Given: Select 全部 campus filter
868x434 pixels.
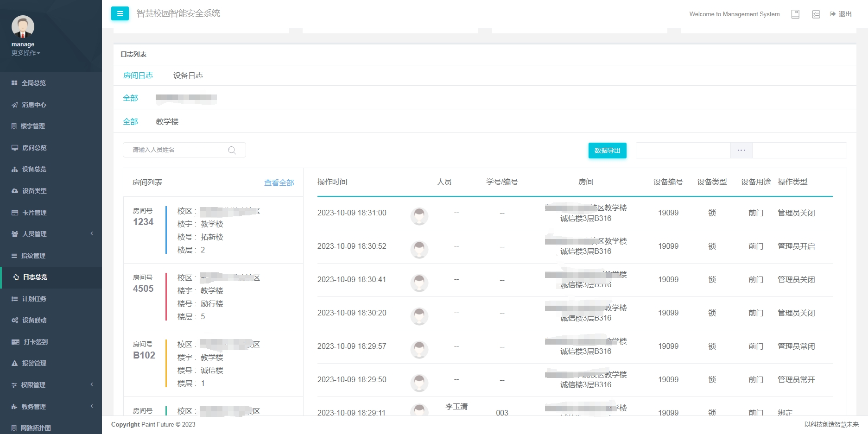Looking at the screenshot, I should [130, 98].
